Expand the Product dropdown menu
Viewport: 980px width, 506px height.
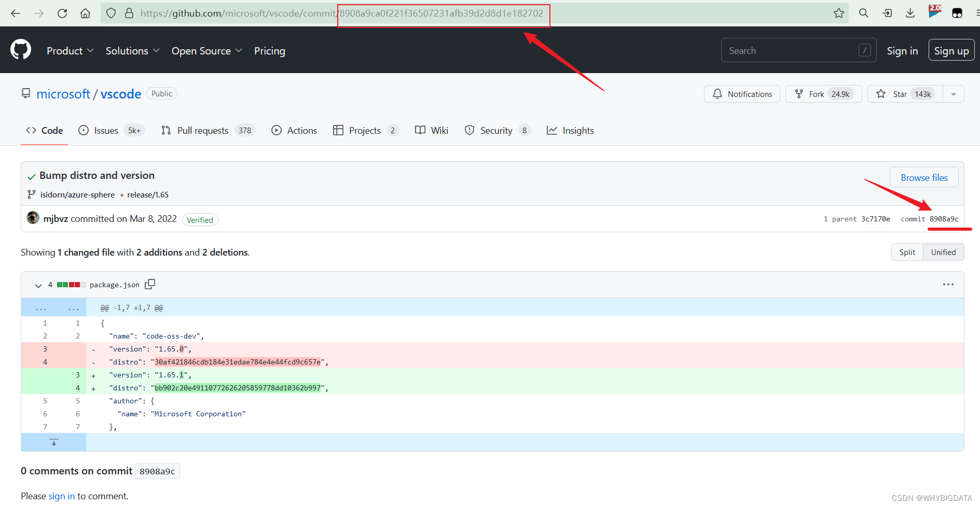coord(70,51)
